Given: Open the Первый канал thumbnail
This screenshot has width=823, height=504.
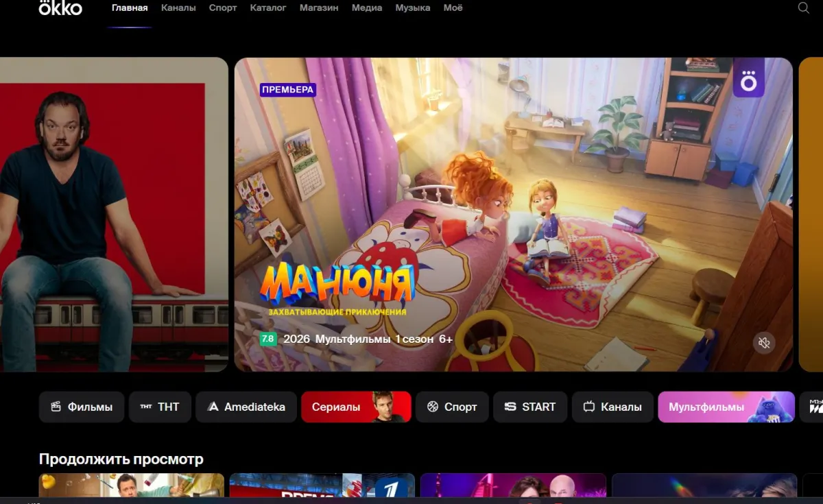Looking at the screenshot, I should [322, 485].
